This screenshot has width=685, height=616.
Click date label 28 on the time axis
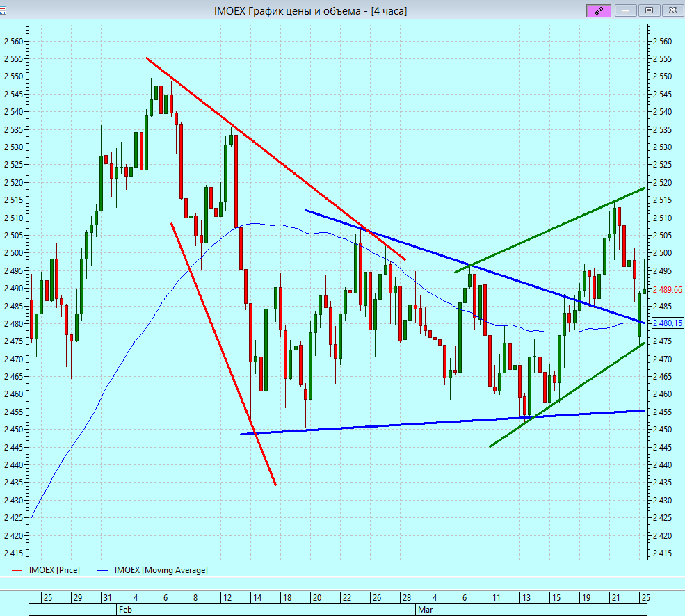(407, 598)
